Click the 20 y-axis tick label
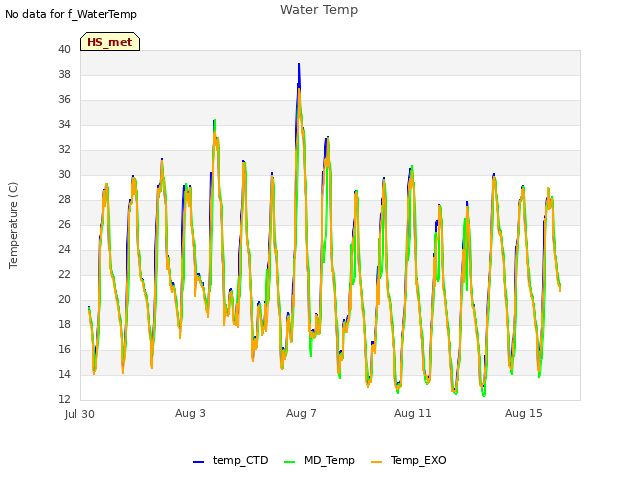The width and height of the screenshot is (640, 480). (64, 299)
